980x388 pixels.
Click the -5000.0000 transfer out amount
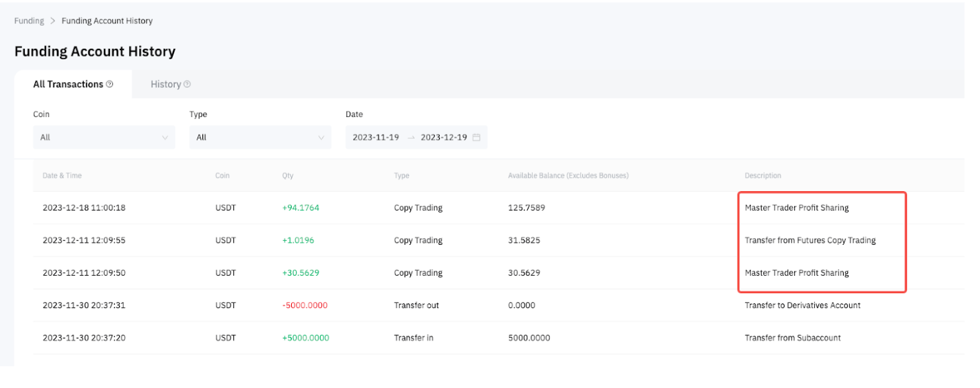(305, 305)
